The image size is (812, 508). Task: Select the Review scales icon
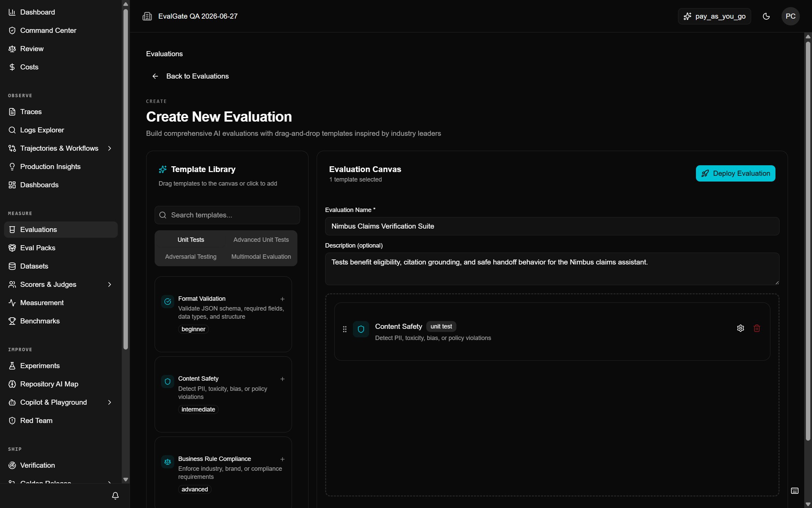click(x=12, y=49)
